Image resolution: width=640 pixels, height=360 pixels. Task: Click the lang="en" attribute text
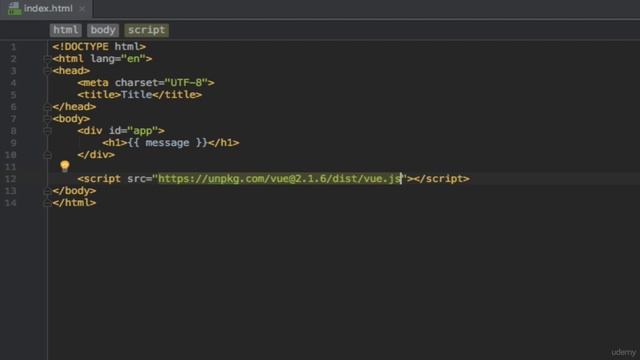118,59
